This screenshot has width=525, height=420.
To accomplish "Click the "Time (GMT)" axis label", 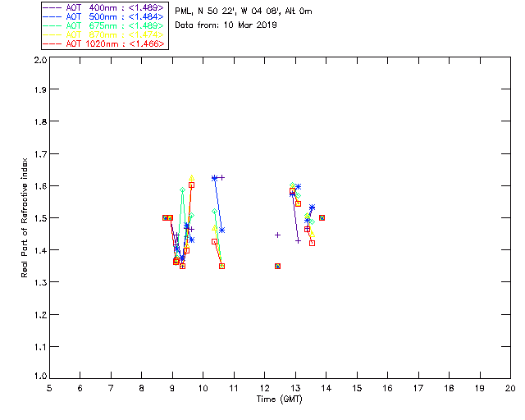I will pyautogui.click(x=279, y=399).
